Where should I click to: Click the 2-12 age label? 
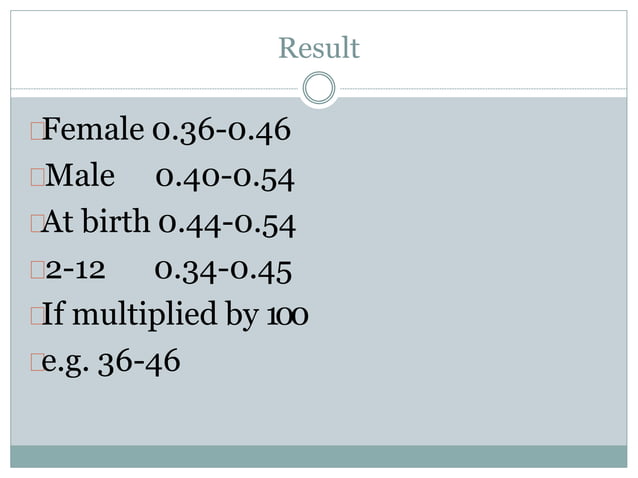coord(75,270)
